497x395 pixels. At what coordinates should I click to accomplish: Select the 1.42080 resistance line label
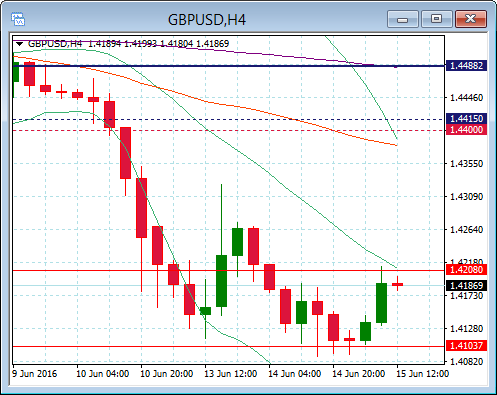tap(466, 270)
